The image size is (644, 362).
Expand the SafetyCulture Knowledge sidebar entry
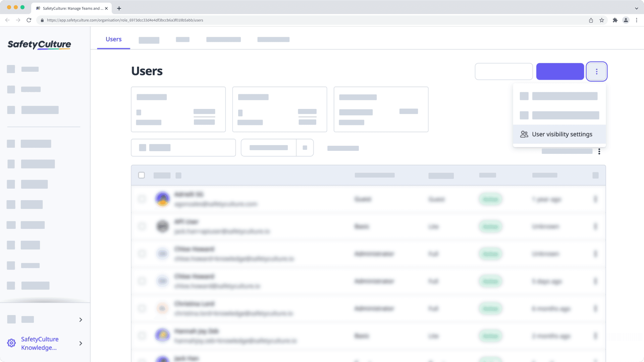click(x=80, y=343)
